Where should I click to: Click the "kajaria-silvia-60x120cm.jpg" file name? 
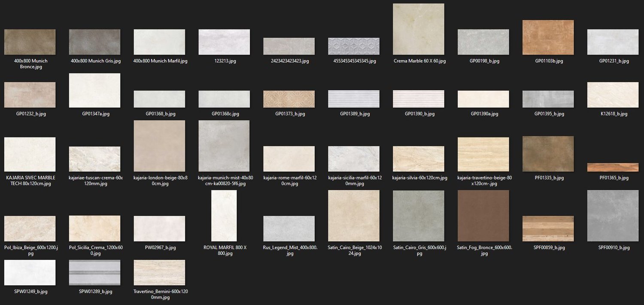pyautogui.click(x=419, y=177)
